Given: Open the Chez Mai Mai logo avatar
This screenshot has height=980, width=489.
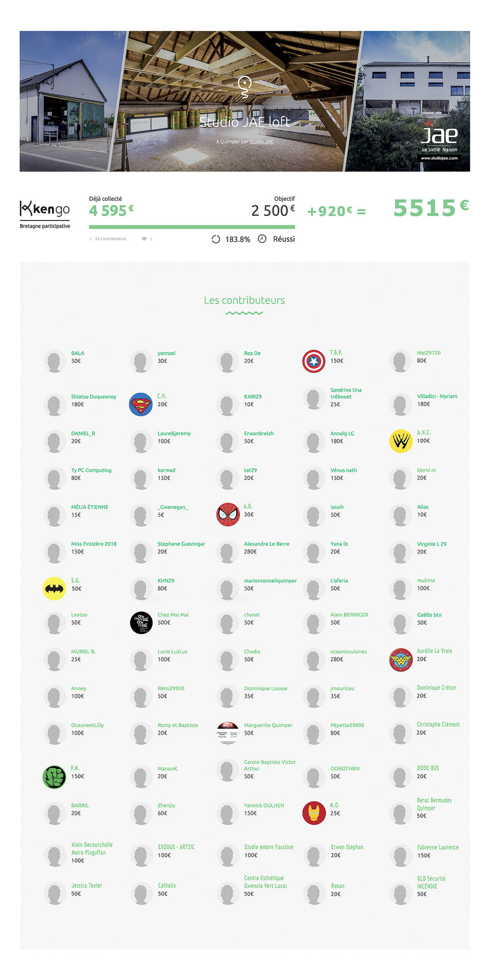Looking at the screenshot, I should tap(141, 623).
